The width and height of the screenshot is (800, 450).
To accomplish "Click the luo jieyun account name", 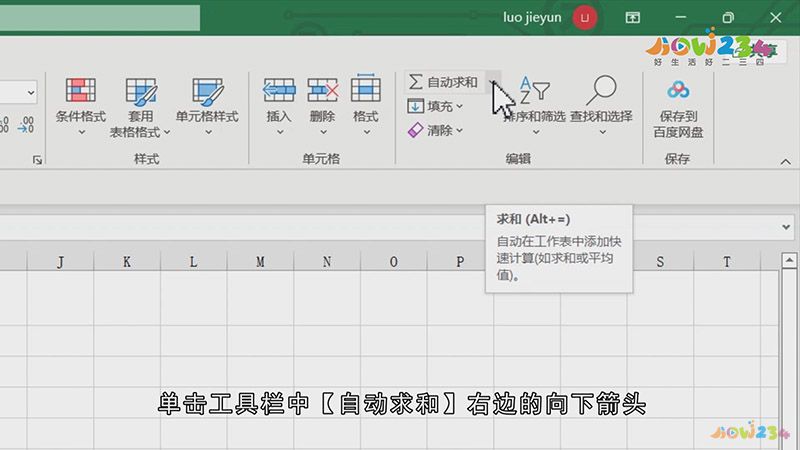I will coord(532,18).
